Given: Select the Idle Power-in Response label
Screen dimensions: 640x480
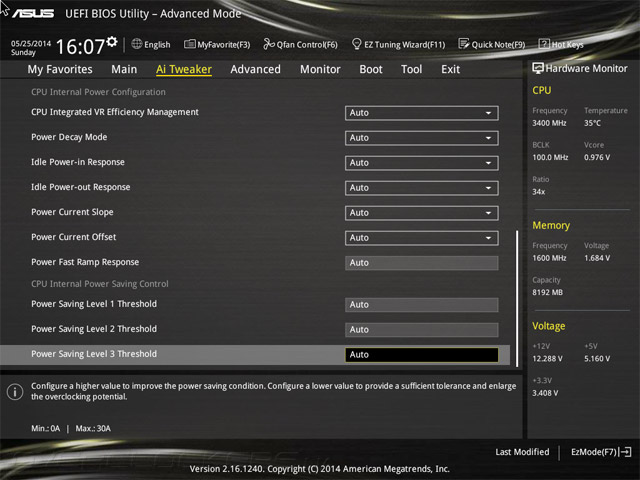Looking at the screenshot, I should coord(78,162).
